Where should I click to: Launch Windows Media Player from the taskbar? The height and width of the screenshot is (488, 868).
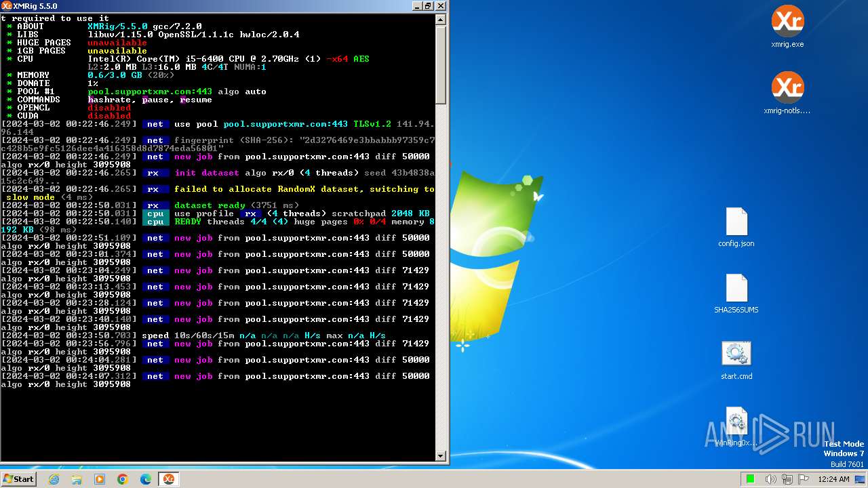pyautogui.click(x=100, y=479)
